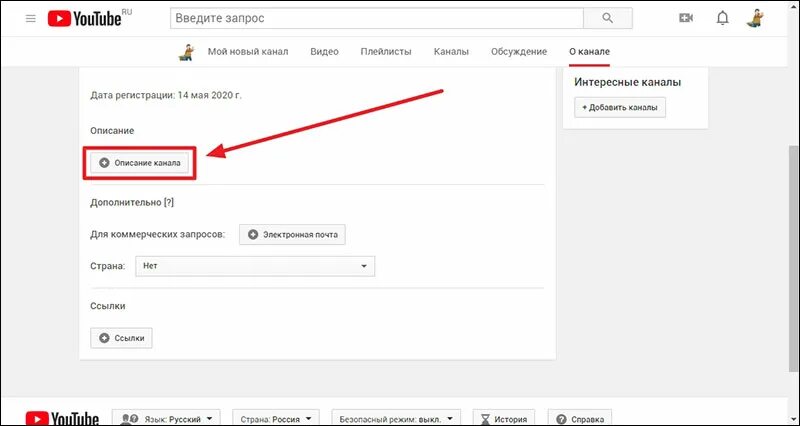Open the Безопасный режим: выкл. dropdown
Viewport: 800px width, 426px height.
396,419
